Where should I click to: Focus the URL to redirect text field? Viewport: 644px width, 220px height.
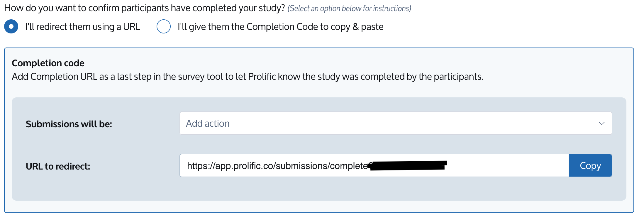[x=374, y=165]
